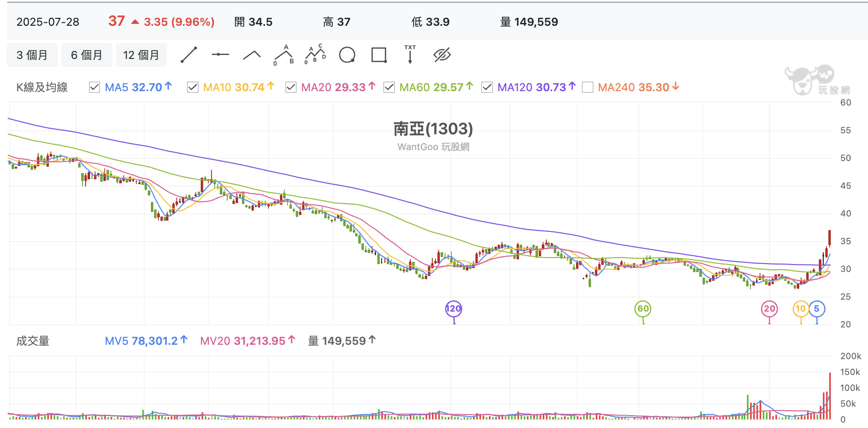Show the 12 個月 chart range
868x428 pixels.
141,55
